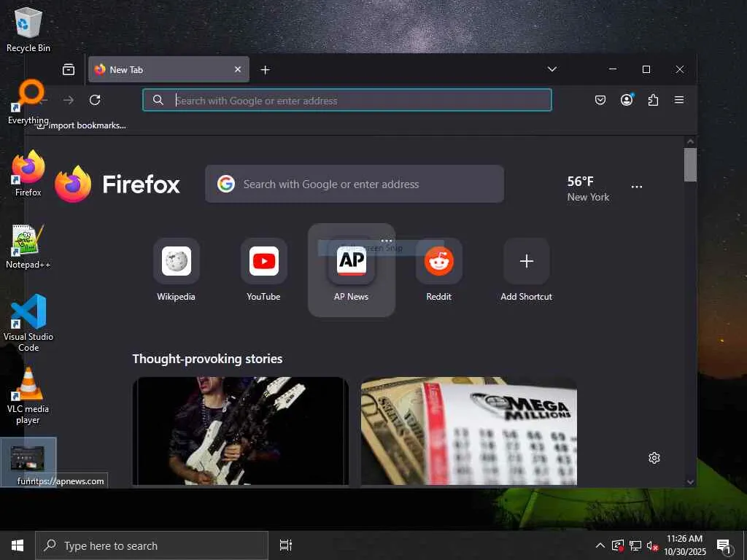Click the vertical scrollbar thumb
747x560 pixels.
(x=690, y=165)
